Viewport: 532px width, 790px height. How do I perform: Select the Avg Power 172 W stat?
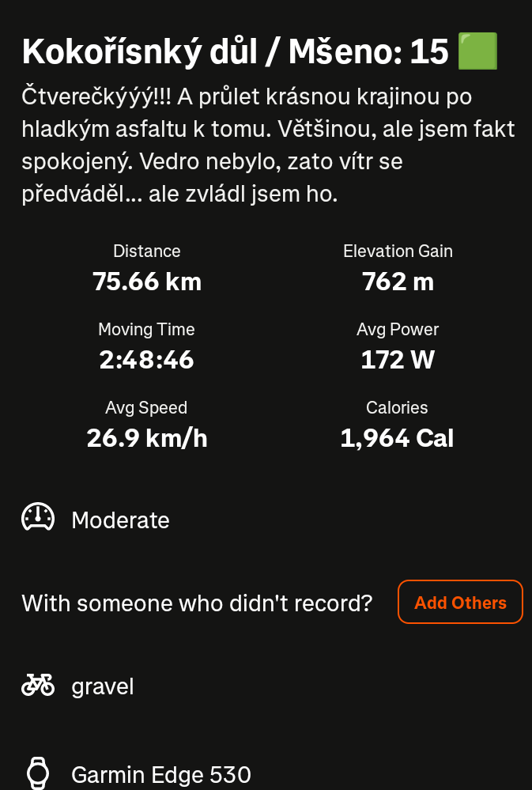pyautogui.click(x=398, y=346)
